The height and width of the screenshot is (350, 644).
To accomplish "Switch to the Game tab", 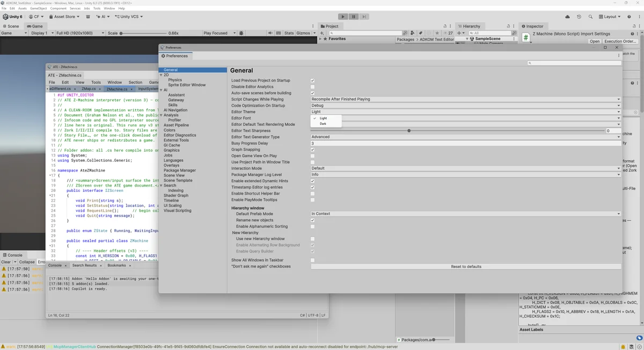I will [34, 26].
